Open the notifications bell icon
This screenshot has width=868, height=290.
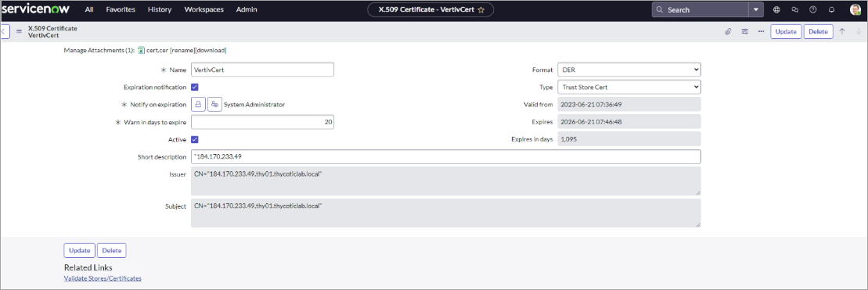point(831,10)
